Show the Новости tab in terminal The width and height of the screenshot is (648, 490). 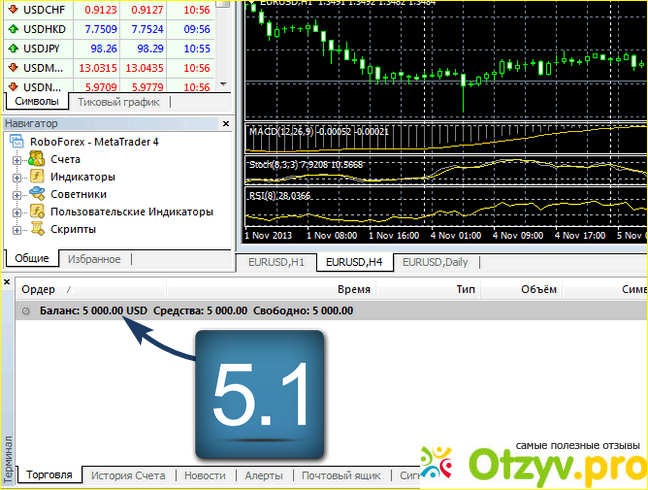[205, 476]
